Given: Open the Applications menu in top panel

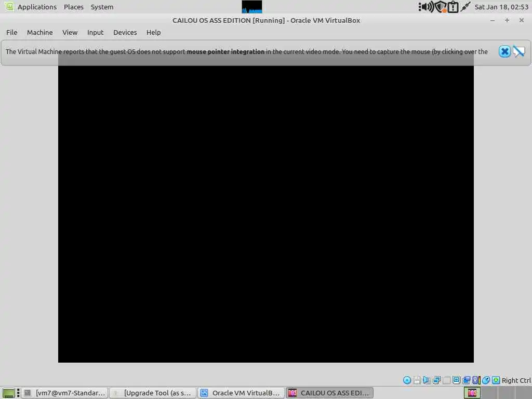Looking at the screenshot, I should pos(37,7).
